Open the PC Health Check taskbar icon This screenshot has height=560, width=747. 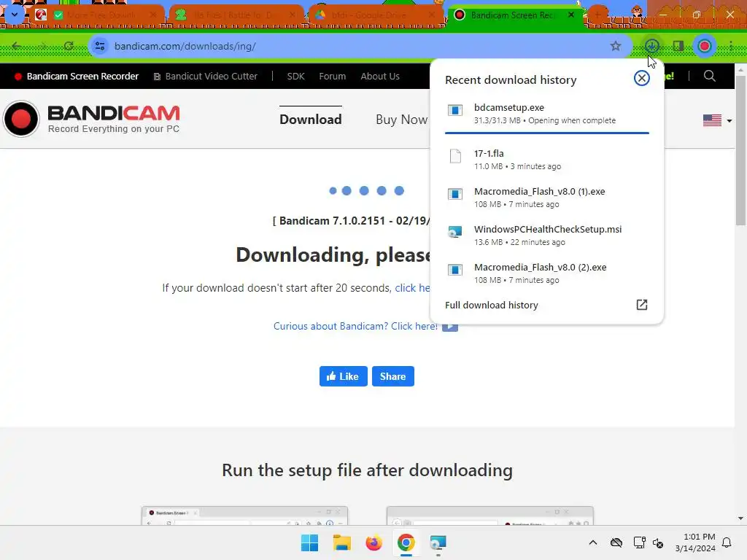coord(438,542)
